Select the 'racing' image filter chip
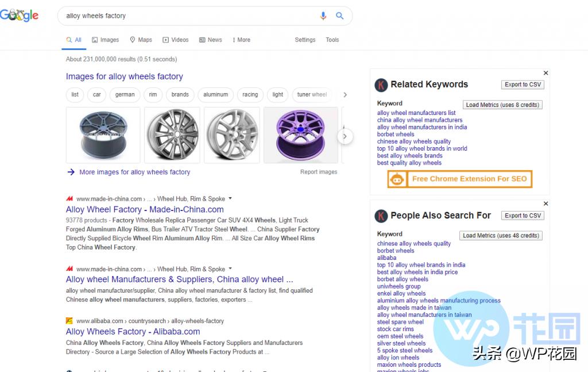Screen dimensions: 588x372 point(250,94)
